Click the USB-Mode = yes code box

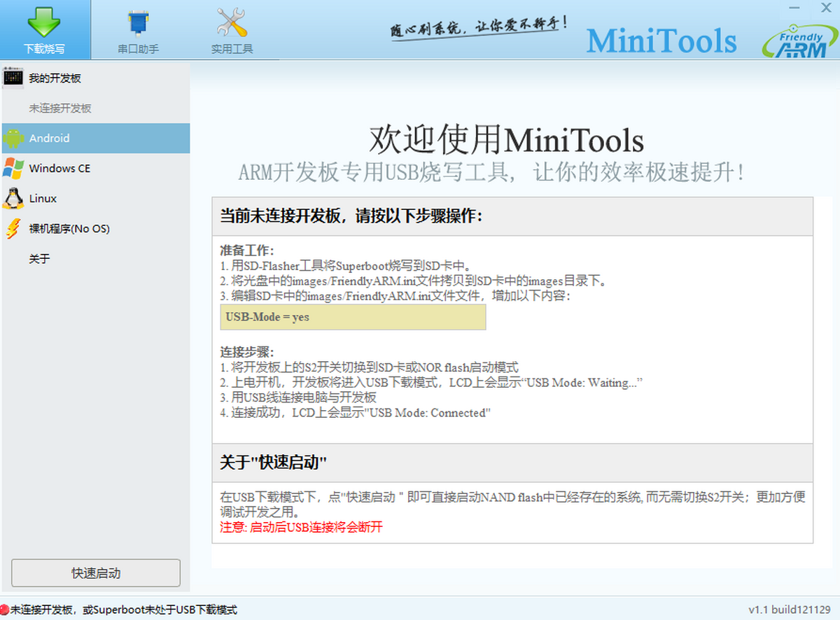353,317
